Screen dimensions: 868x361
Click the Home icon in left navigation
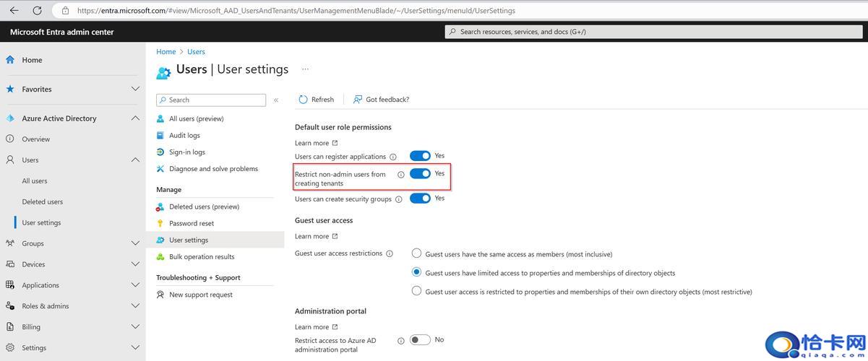[10, 60]
